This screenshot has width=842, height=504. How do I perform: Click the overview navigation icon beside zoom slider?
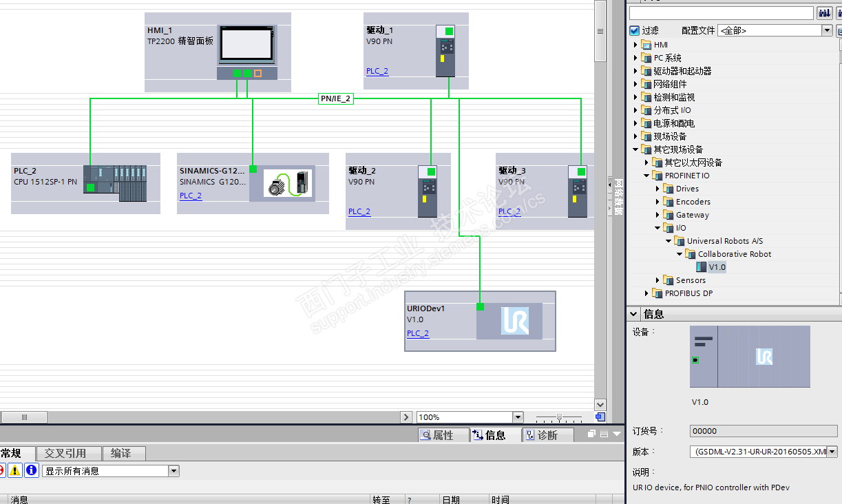[600, 417]
